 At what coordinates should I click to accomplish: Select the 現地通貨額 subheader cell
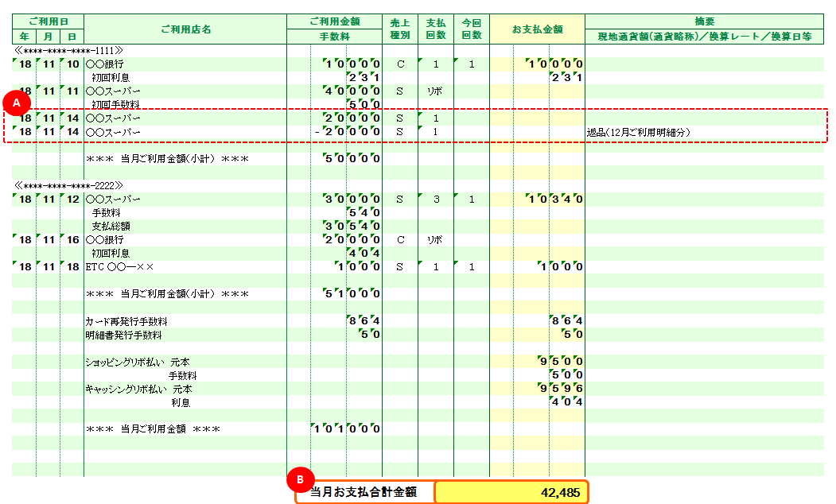(x=704, y=37)
